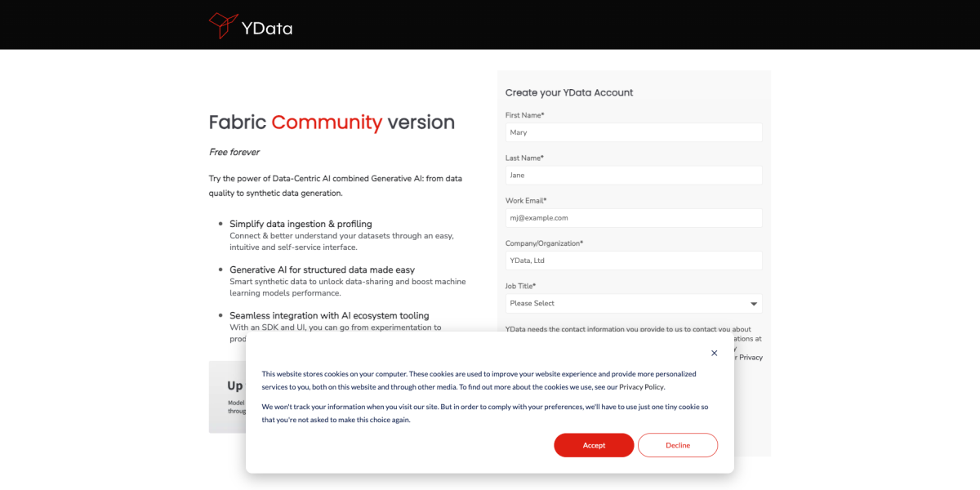This screenshot has height=490, width=980.
Task: Decline the website cookies
Action: click(x=677, y=445)
